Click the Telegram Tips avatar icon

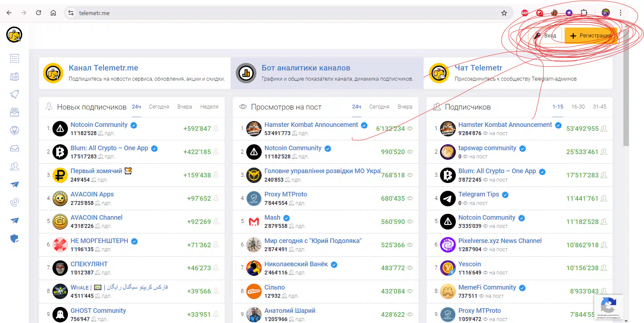point(448,198)
